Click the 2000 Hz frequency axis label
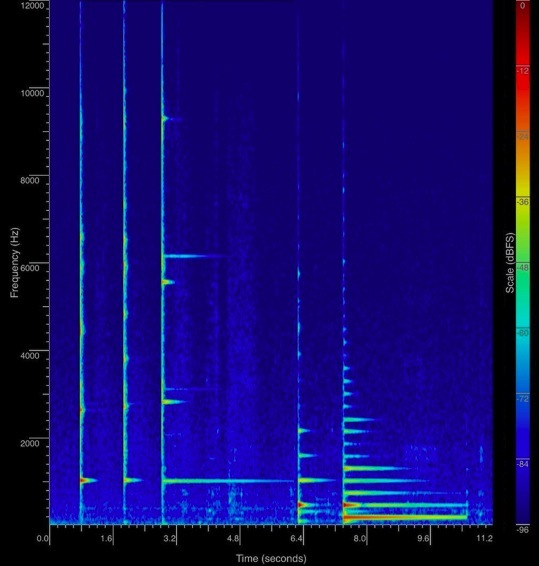The width and height of the screenshot is (539, 566). tap(30, 444)
